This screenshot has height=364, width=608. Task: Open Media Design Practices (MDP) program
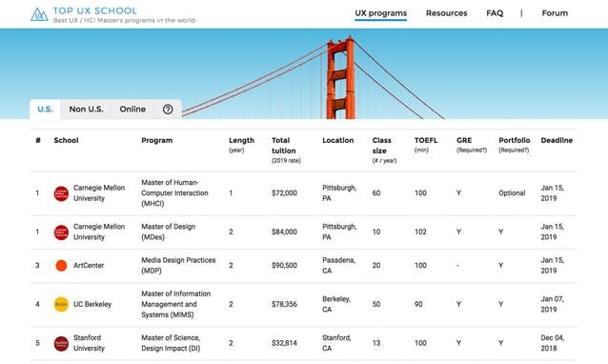tap(178, 266)
